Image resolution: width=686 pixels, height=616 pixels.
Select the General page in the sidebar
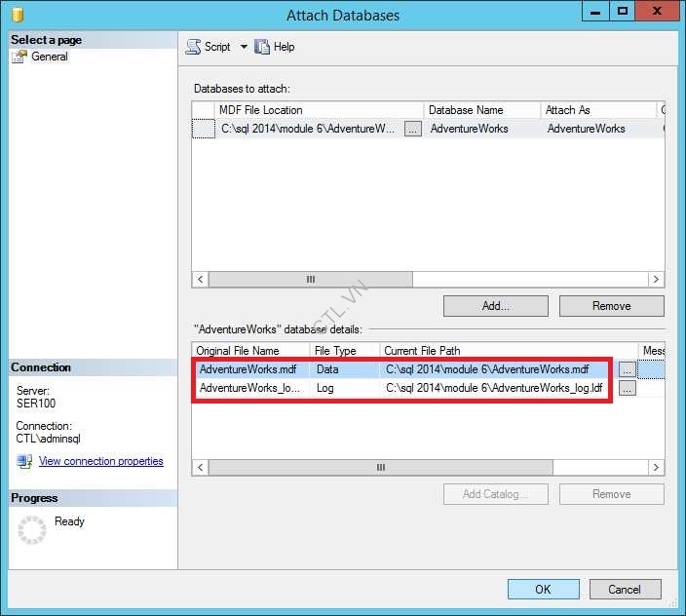coord(49,57)
